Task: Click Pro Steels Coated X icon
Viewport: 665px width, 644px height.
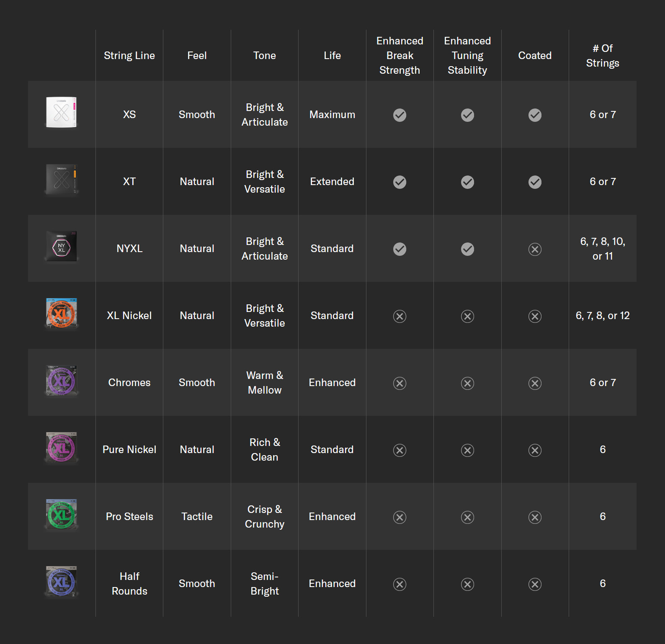Action: pos(535,518)
